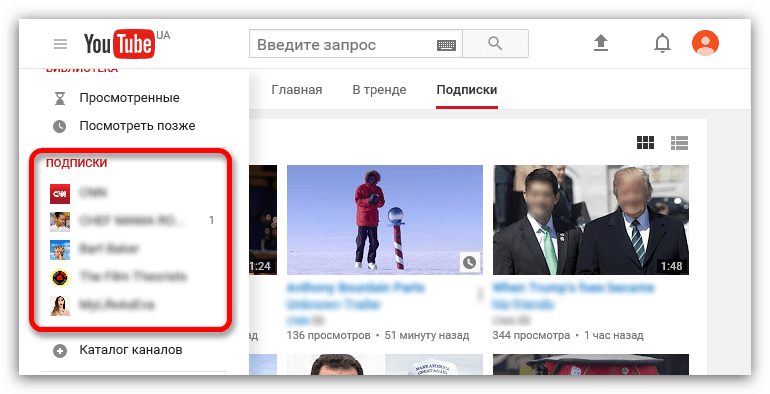
Task: Open snow video's three-dot options menu
Action: [x=480, y=295]
